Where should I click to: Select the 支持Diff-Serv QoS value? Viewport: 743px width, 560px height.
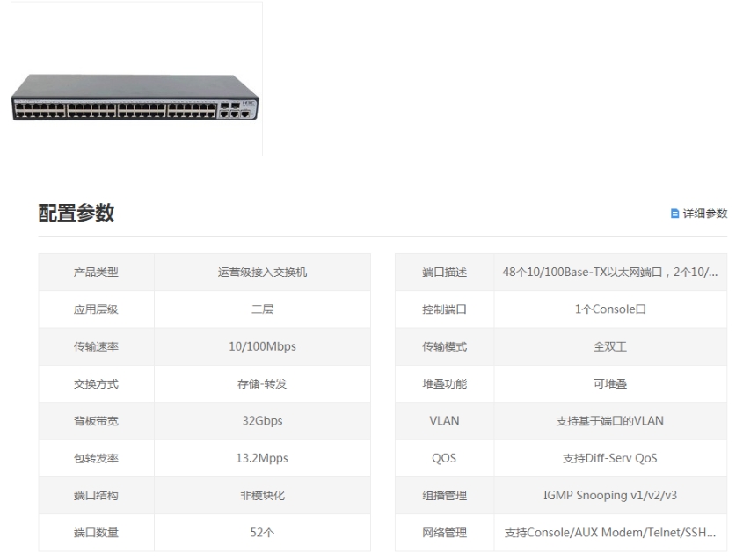(x=610, y=458)
